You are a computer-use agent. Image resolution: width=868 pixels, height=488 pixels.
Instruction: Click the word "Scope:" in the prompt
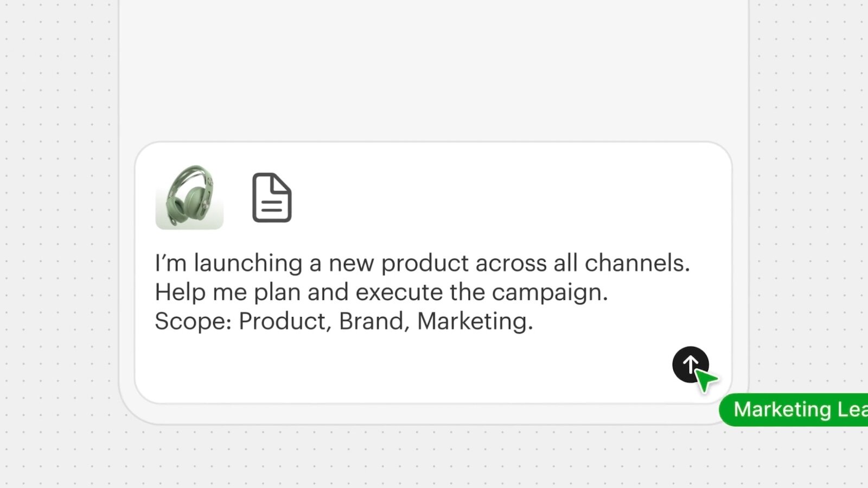[x=193, y=321]
